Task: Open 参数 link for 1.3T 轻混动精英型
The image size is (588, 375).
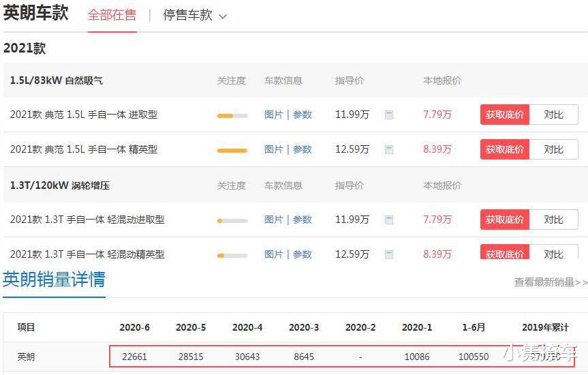Action: coord(303,254)
